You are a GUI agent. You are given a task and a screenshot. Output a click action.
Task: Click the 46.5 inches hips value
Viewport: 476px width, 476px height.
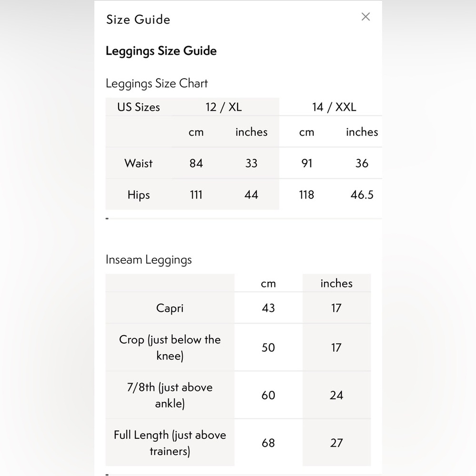[x=362, y=195]
